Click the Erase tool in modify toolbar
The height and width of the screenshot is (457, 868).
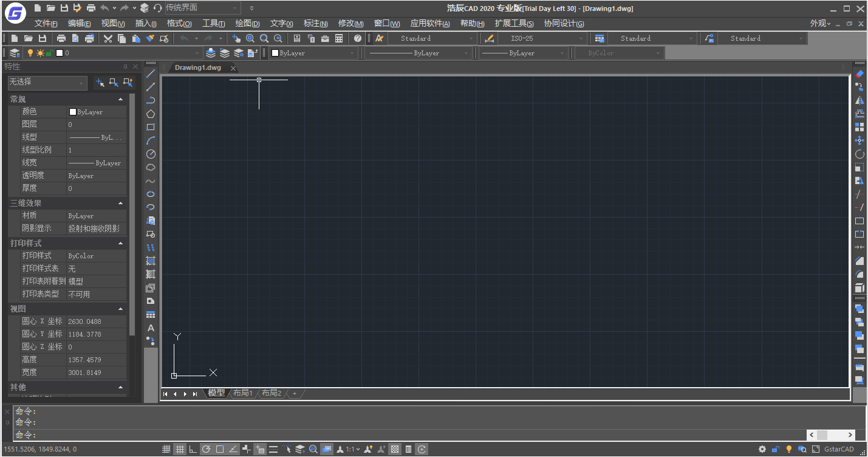coord(859,74)
